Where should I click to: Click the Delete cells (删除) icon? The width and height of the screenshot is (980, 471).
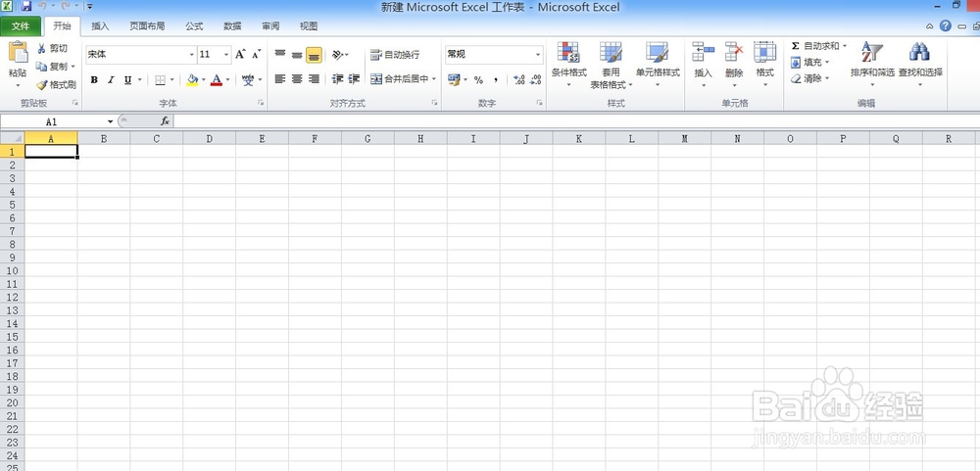[734, 52]
